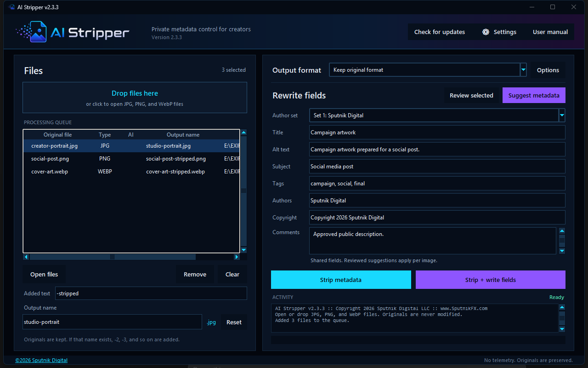Click the Subject input field
Screen dimensions: 588x368
437,167
